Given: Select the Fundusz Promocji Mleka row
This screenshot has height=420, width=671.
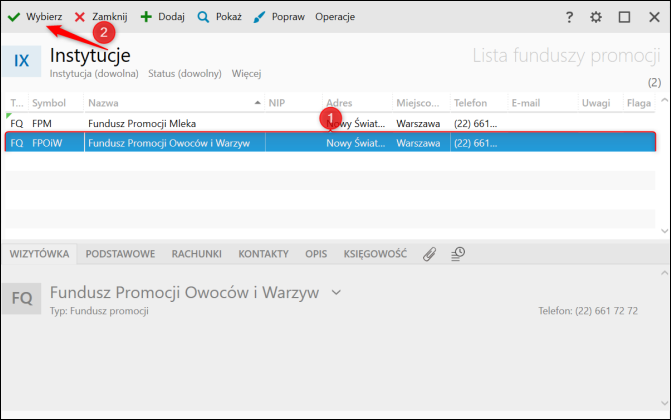Looking at the screenshot, I should click(x=330, y=124).
